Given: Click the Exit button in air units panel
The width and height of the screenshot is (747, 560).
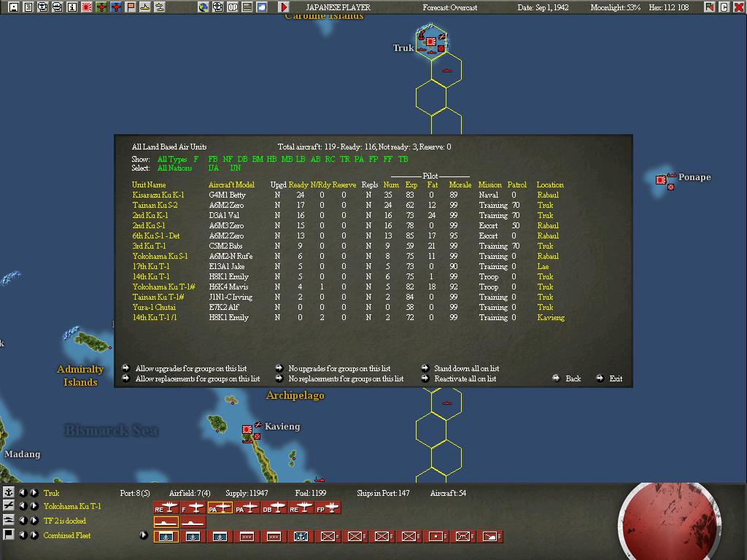Looking at the screenshot, I should [616, 378].
